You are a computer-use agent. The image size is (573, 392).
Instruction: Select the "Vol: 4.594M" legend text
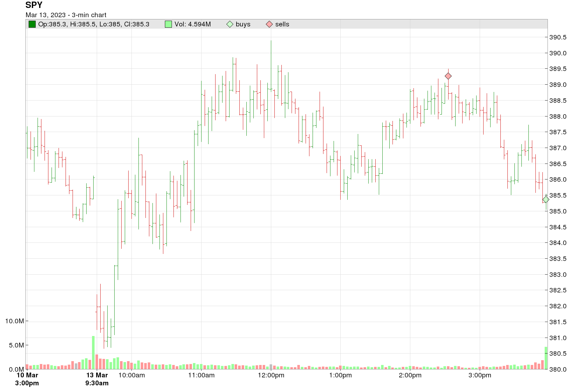point(193,24)
